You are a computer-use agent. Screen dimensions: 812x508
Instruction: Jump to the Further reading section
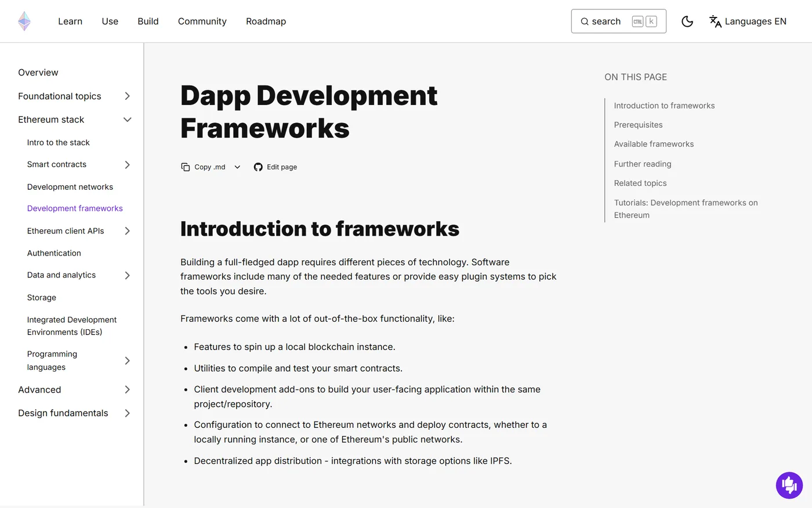coord(643,164)
